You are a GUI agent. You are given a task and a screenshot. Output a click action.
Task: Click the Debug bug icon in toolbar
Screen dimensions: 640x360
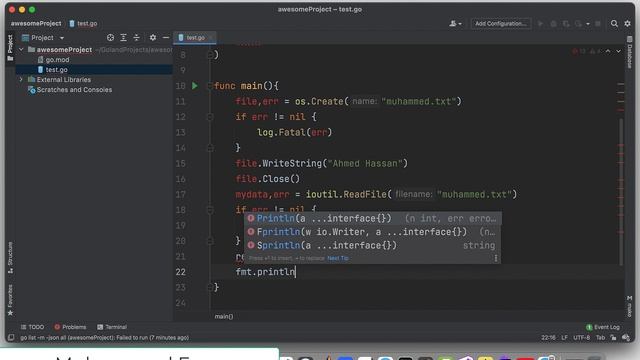(553, 24)
